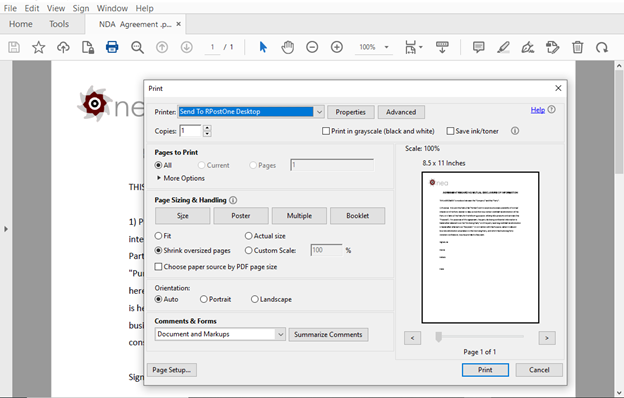Expand the left navigation pane arrow
The height and width of the screenshot is (398, 624).
6,229
